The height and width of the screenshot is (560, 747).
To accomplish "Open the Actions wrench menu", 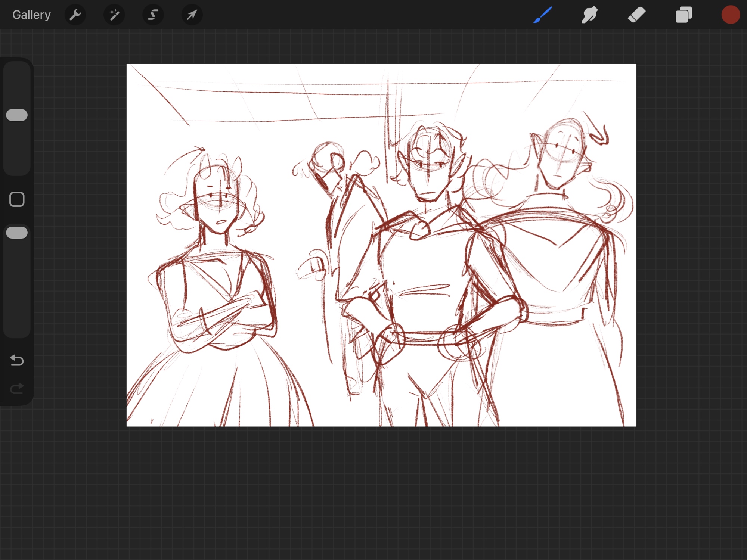I will (75, 15).
